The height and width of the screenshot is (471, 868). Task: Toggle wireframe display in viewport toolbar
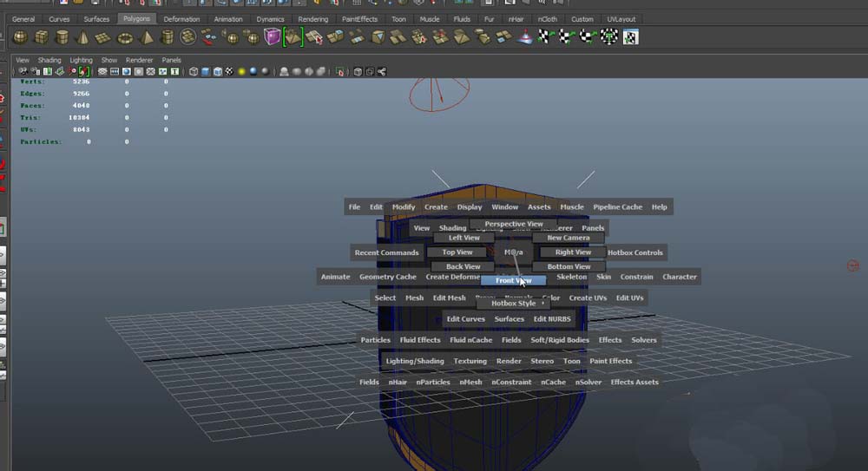coord(193,71)
